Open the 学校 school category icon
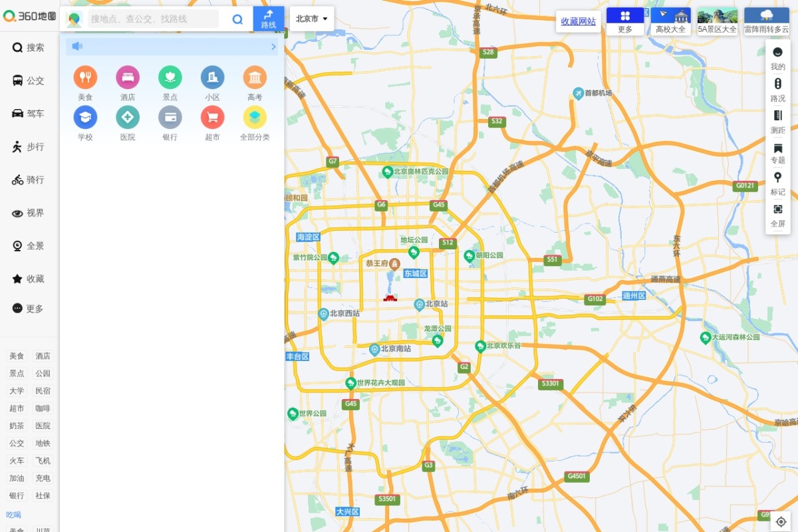This screenshot has width=798, height=532. point(85,118)
